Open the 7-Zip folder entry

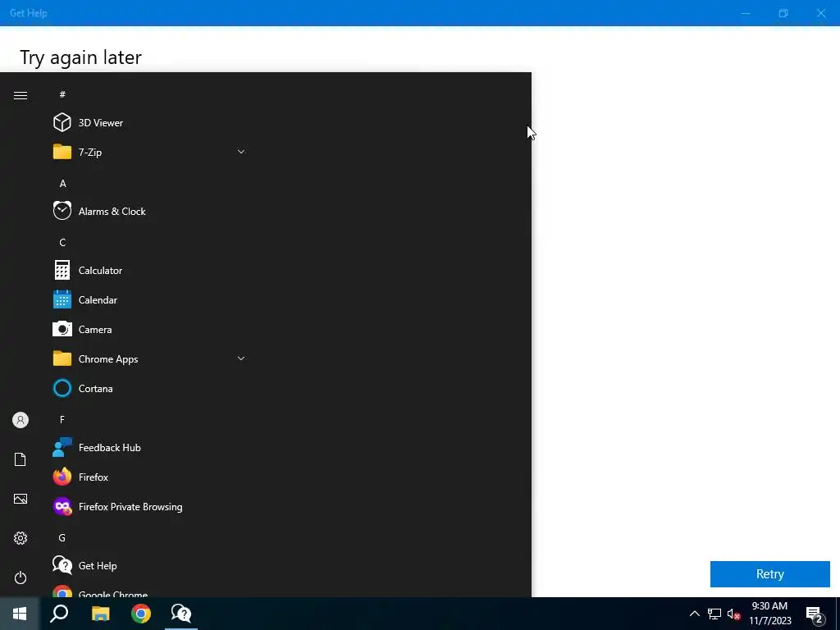(150, 152)
